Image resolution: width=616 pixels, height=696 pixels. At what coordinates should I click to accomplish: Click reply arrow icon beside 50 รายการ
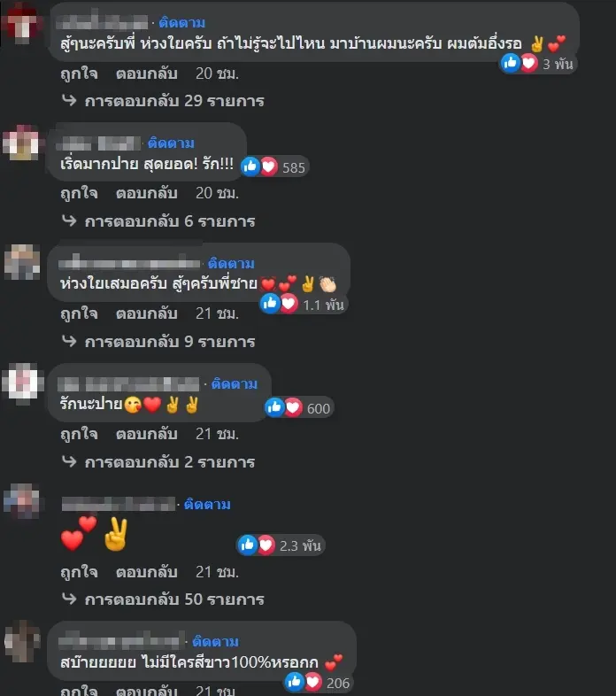pyautogui.click(x=69, y=599)
